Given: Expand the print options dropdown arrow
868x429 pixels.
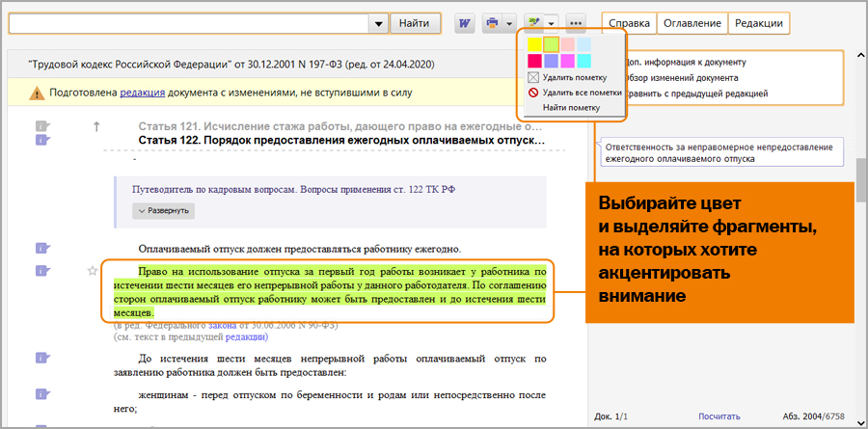Looking at the screenshot, I should (x=509, y=22).
